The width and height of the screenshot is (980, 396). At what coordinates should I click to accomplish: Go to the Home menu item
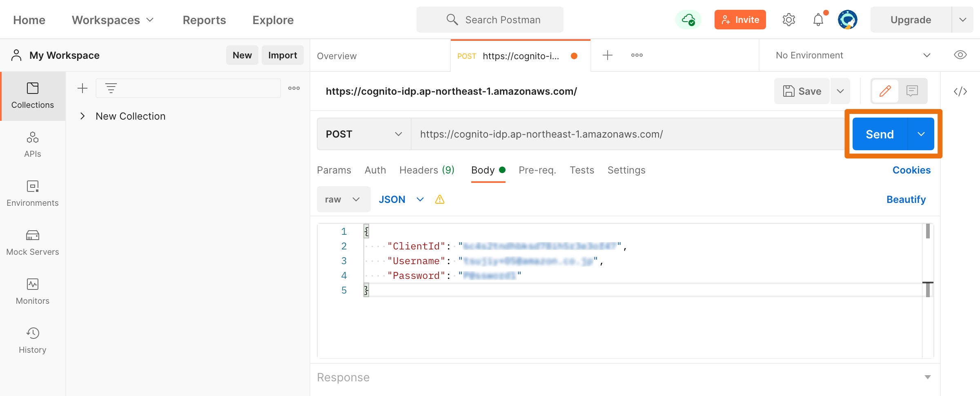pos(29,20)
